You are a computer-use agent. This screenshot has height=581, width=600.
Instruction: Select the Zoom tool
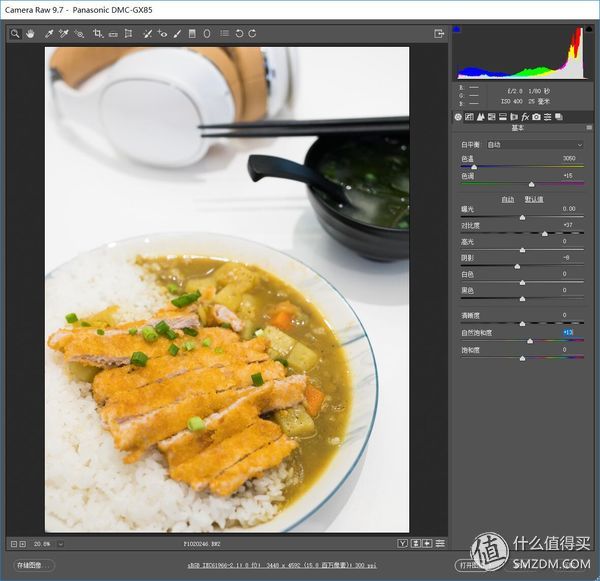pyautogui.click(x=15, y=34)
